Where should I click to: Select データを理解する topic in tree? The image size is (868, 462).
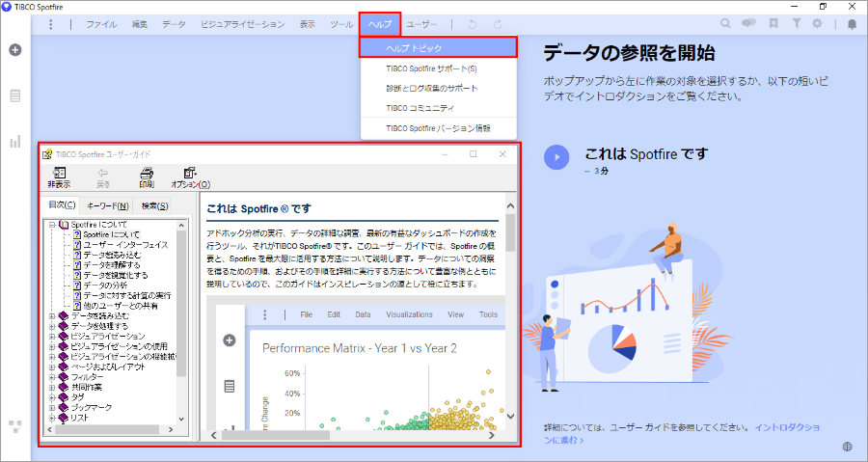pyautogui.click(x=112, y=265)
